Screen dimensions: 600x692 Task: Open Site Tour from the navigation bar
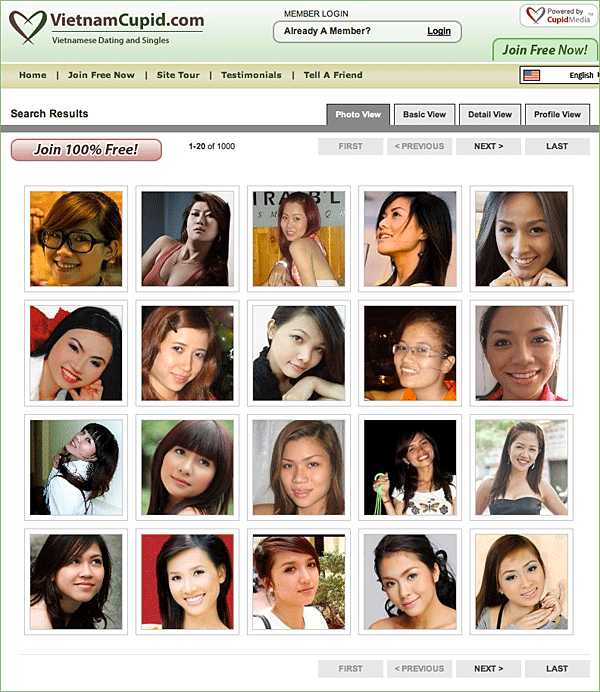(178, 75)
